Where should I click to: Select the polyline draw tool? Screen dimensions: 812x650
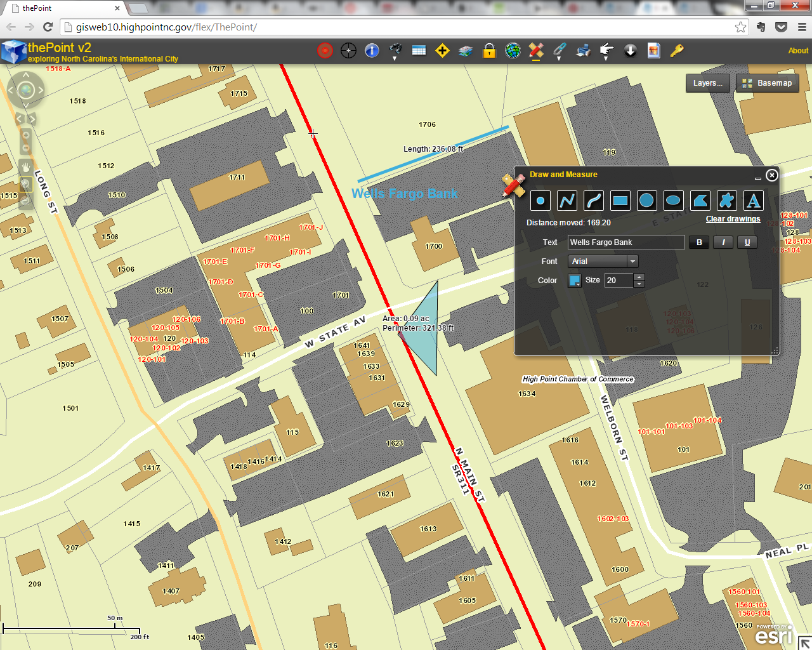[x=567, y=201]
